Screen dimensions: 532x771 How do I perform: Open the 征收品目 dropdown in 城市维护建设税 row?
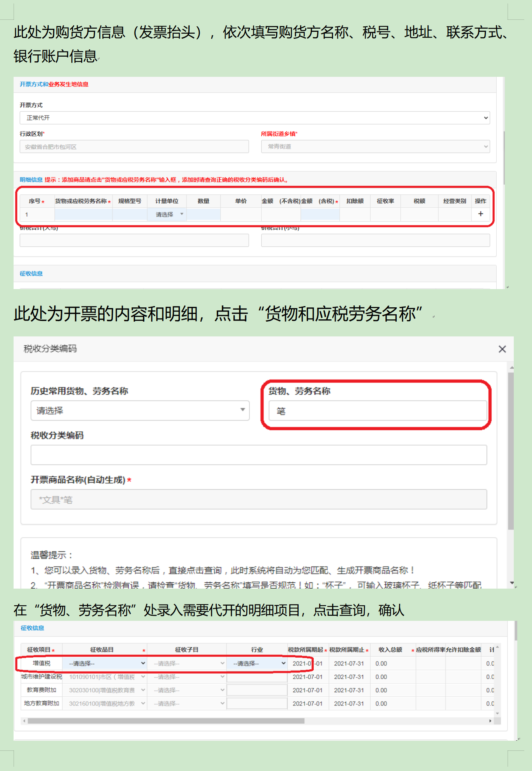(105, 677)
